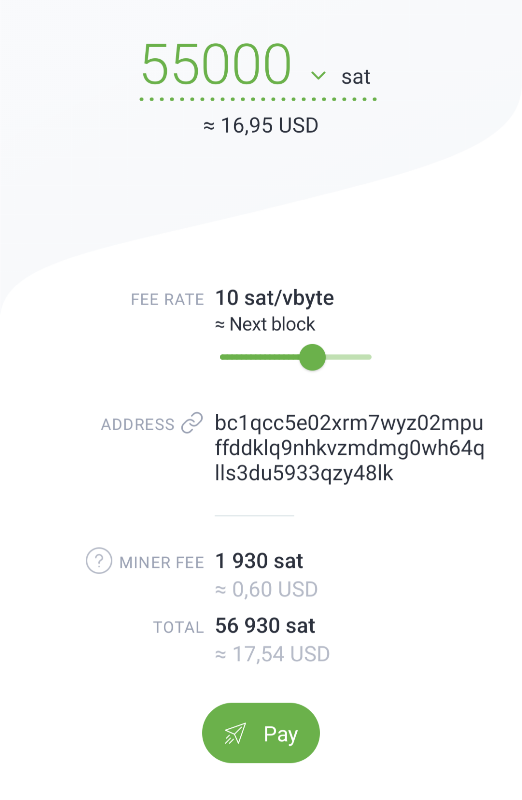Click the ≈ 0,60 USD fee conversion
The width and height of the screenshot is (522, 800).
click(x=266, y=590)
